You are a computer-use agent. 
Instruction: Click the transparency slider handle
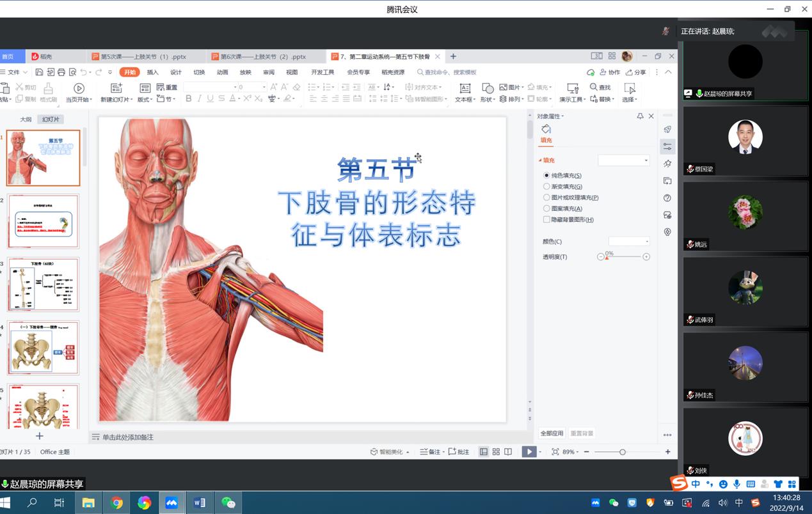pos(607,258)
